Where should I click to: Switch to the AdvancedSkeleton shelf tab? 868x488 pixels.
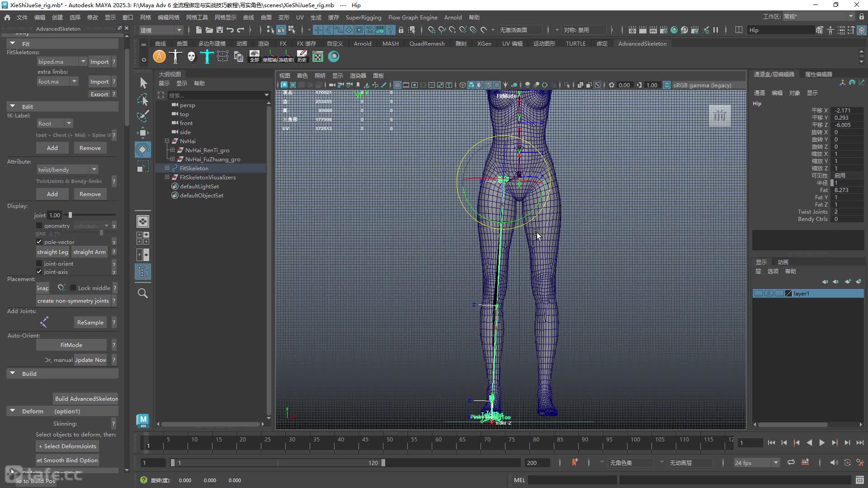click(x=642, y=43)
